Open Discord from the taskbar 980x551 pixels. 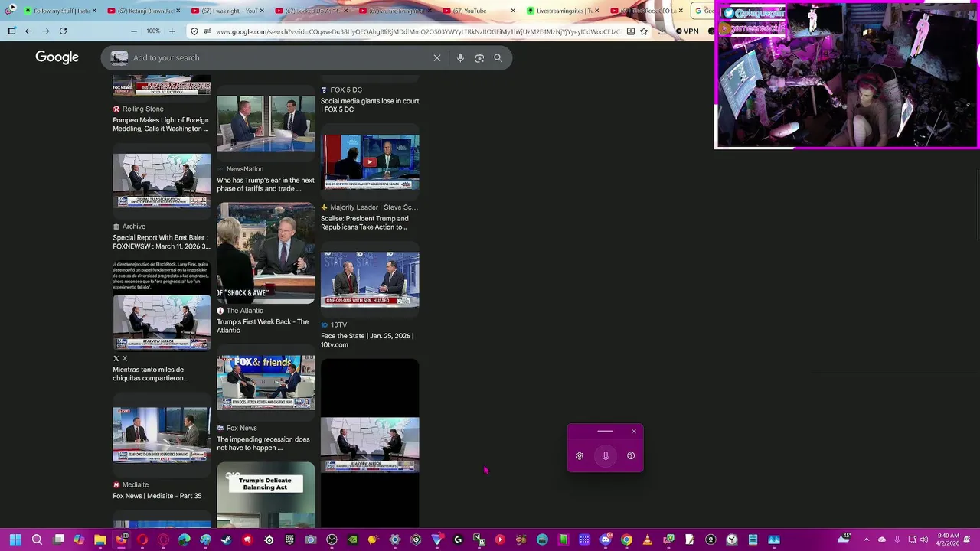coord(605,540)
